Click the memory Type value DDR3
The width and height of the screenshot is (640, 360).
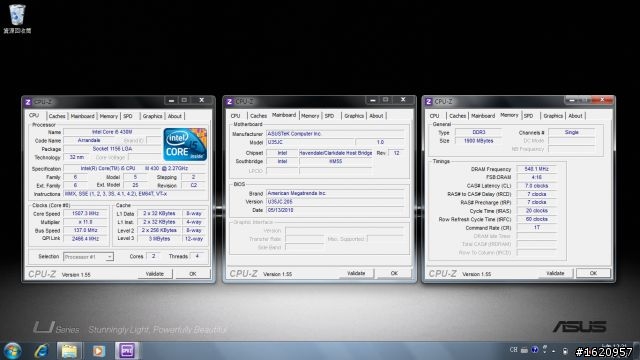click(x=478, y=132)
